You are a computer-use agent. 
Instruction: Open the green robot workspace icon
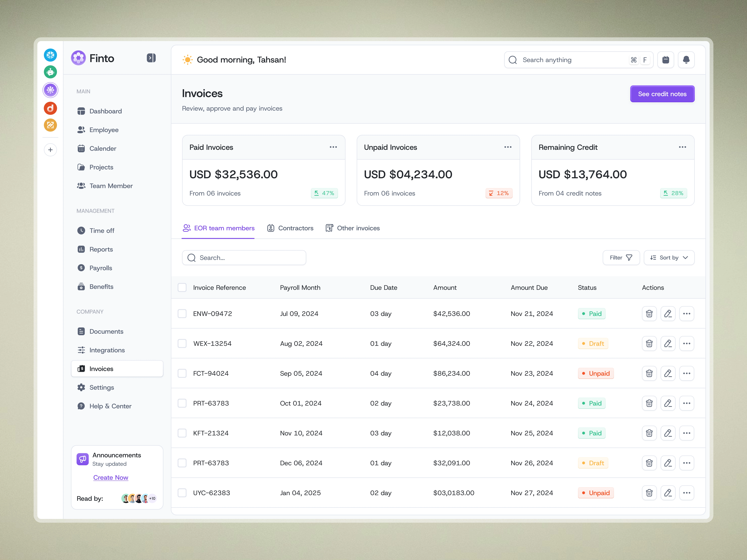point(50,72)
